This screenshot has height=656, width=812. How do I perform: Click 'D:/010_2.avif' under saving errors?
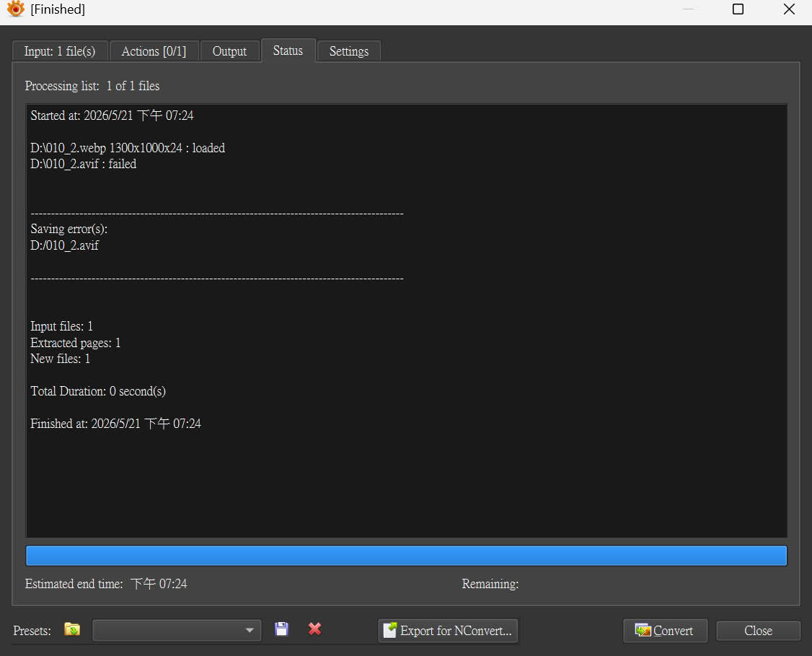click(64, 245)
